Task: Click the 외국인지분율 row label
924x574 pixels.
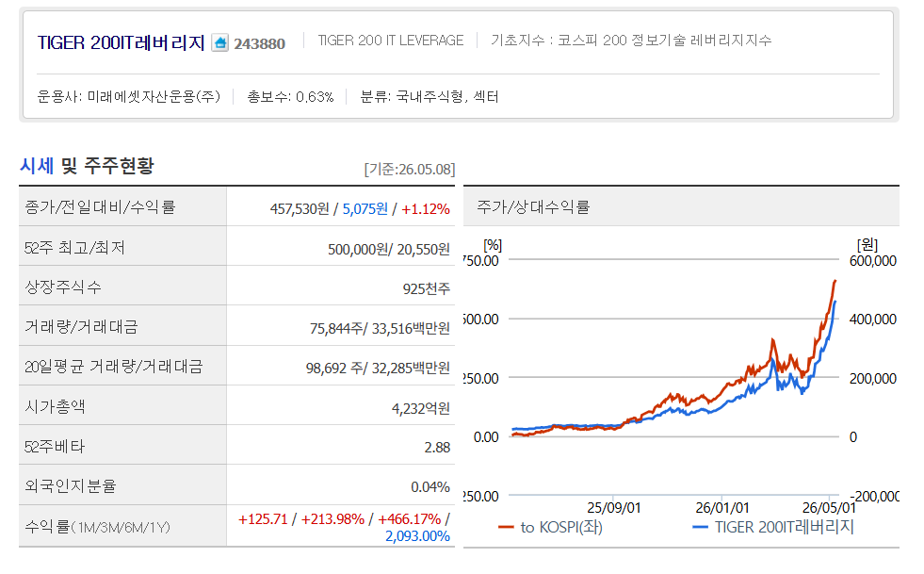Action: click(70, 486)
